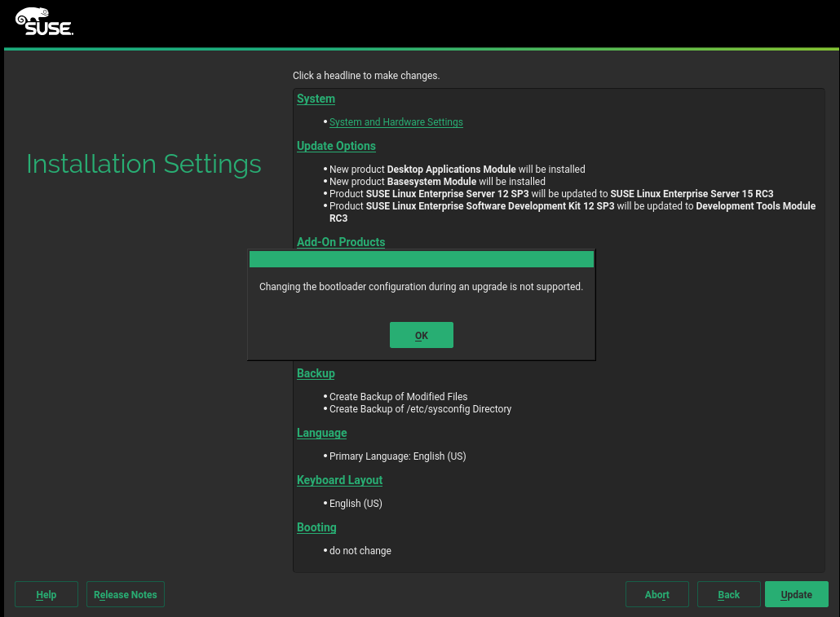Open the Keyboard Layout headline

[339, 480]
